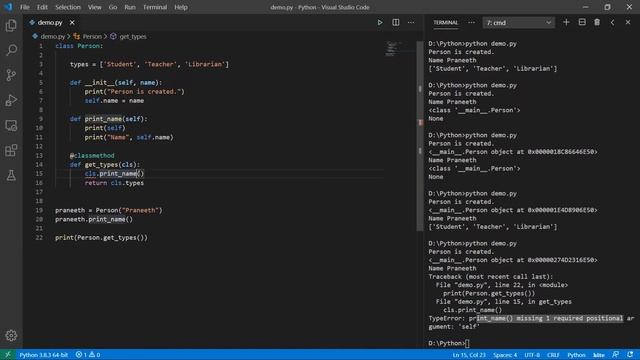Click line 19 praneeth = Person("Praneeth")

tap(109, 210)
